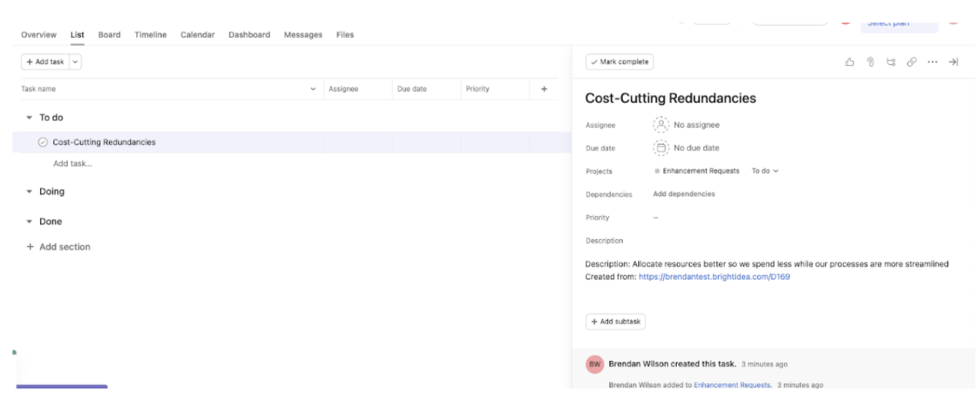Click the No due date calendar icon
This screenshot has height=420, width=980.
coord(661,148)
